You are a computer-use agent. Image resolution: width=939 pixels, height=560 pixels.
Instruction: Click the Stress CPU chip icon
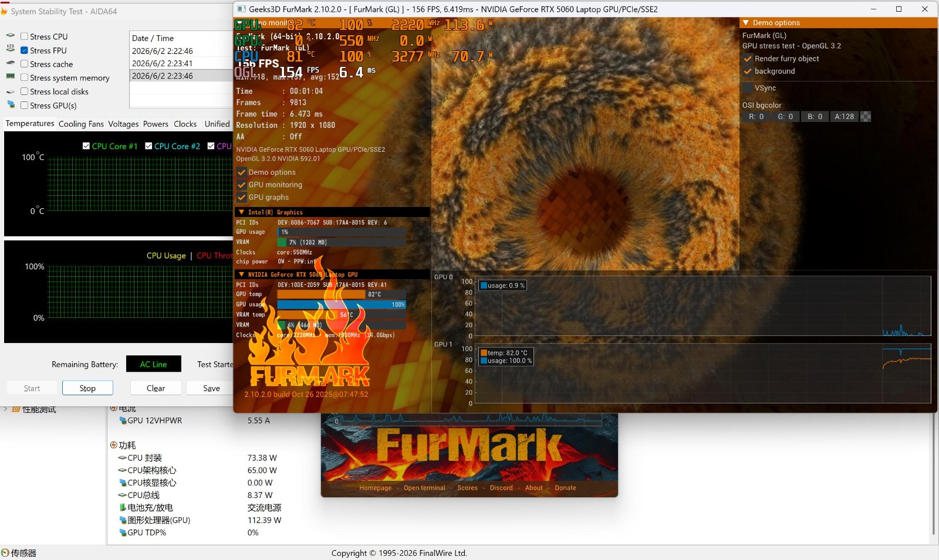pyautogui.click(x=11, y=36)
